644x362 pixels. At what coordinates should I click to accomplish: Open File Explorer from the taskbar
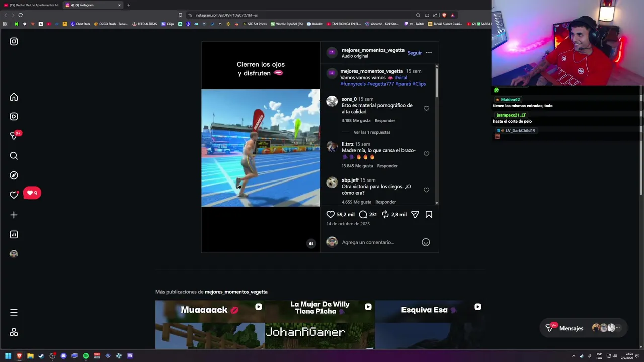pyautogui.click(x=30, y=356)
